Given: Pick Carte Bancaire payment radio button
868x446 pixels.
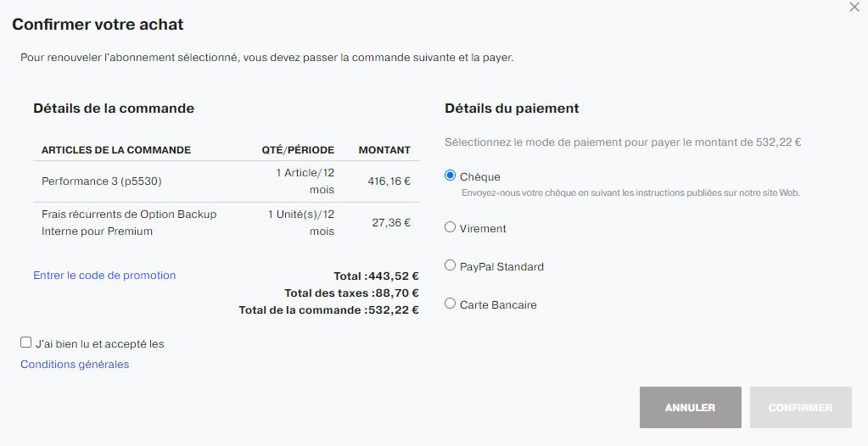Looking at the screenshot, I should (x=450, y=304).
